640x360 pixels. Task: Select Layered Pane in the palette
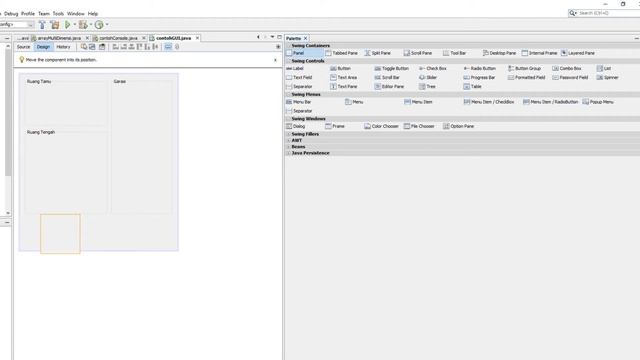coord(578,53)
